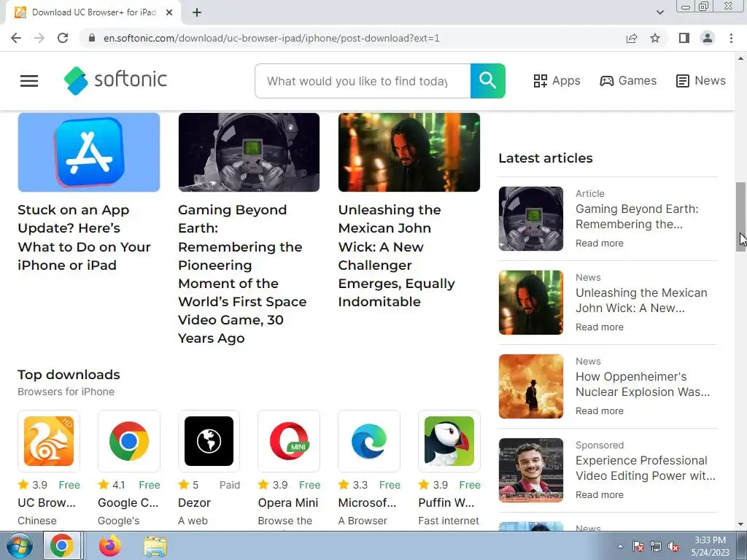
Task: Read 'Stuck on an App Update?' article
Action: [84, 237]
